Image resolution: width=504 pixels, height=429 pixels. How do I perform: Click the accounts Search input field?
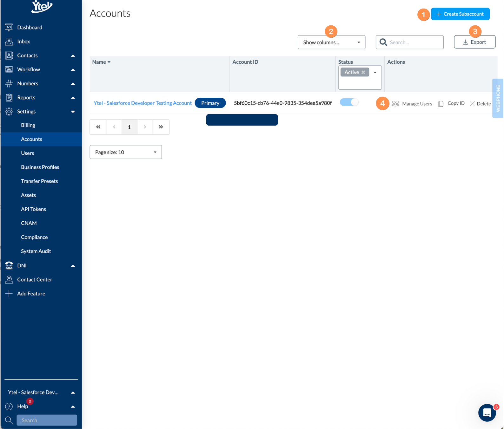409,42
